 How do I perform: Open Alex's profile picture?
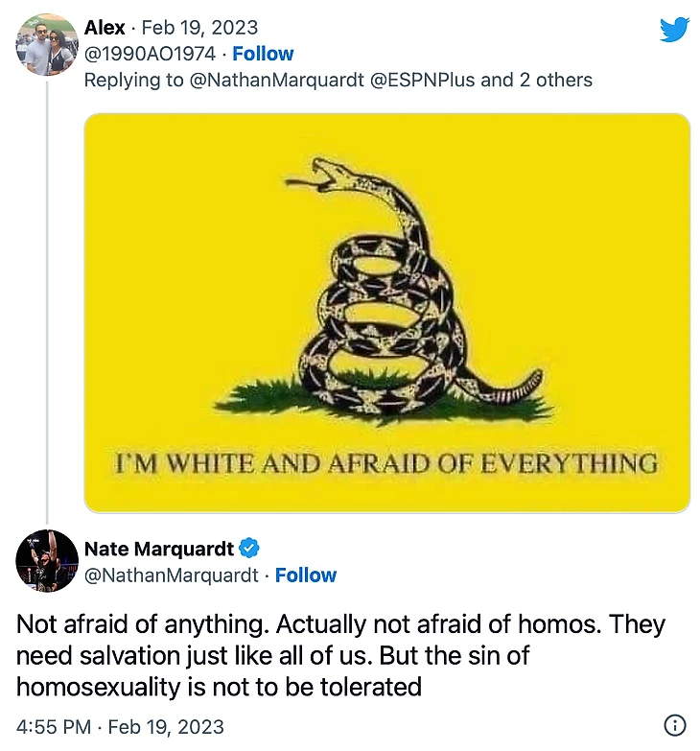point(47,44)
